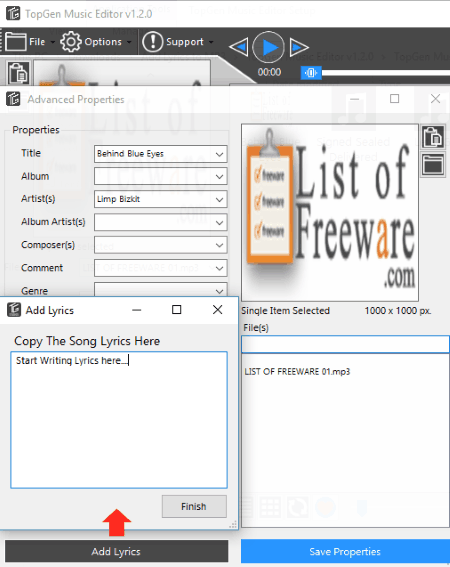Skip to next track
The height and width of the screenshot is (567, 450).
(x=299, y=47)
